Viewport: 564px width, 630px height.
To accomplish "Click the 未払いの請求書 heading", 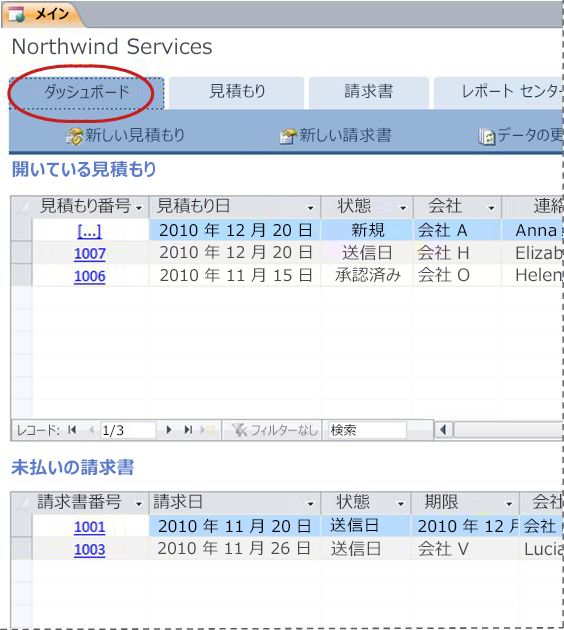I will (x=73, y=467).
